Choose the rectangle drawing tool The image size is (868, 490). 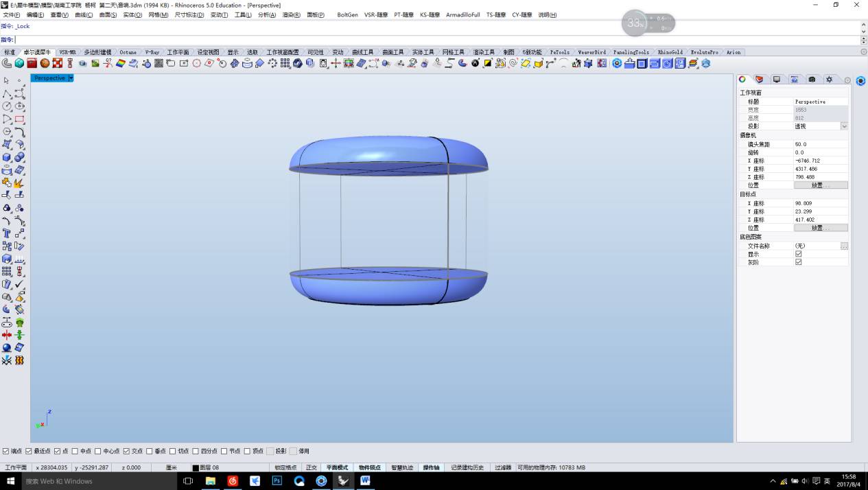19,119
